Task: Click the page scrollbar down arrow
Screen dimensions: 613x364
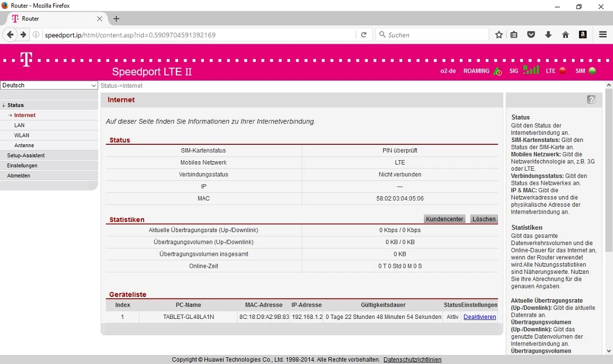Action: tap(608, 351)
